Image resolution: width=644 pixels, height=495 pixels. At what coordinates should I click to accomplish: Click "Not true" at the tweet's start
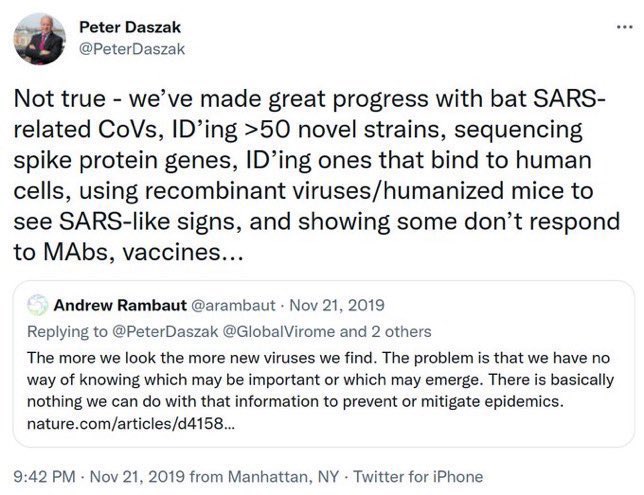[x=55, y=100]
